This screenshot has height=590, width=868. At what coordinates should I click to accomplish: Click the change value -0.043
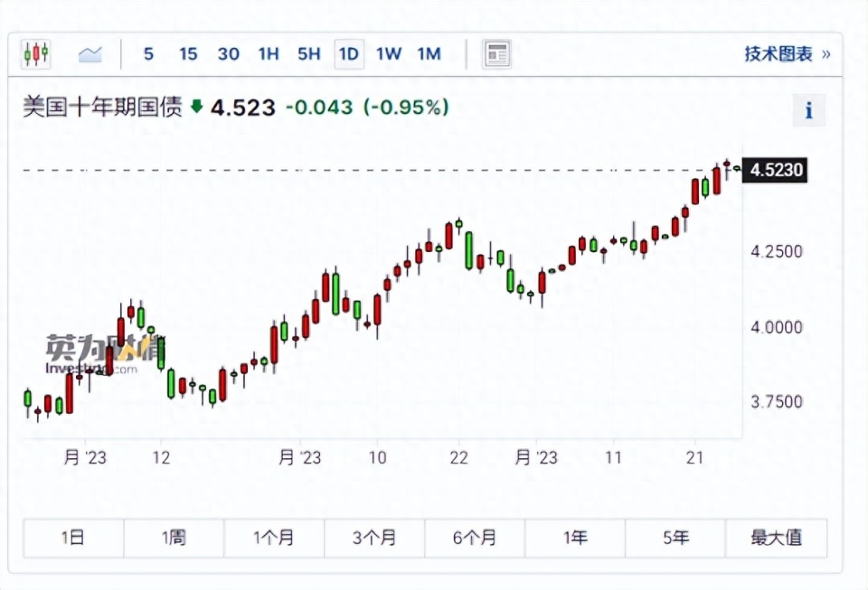[319, 108]
